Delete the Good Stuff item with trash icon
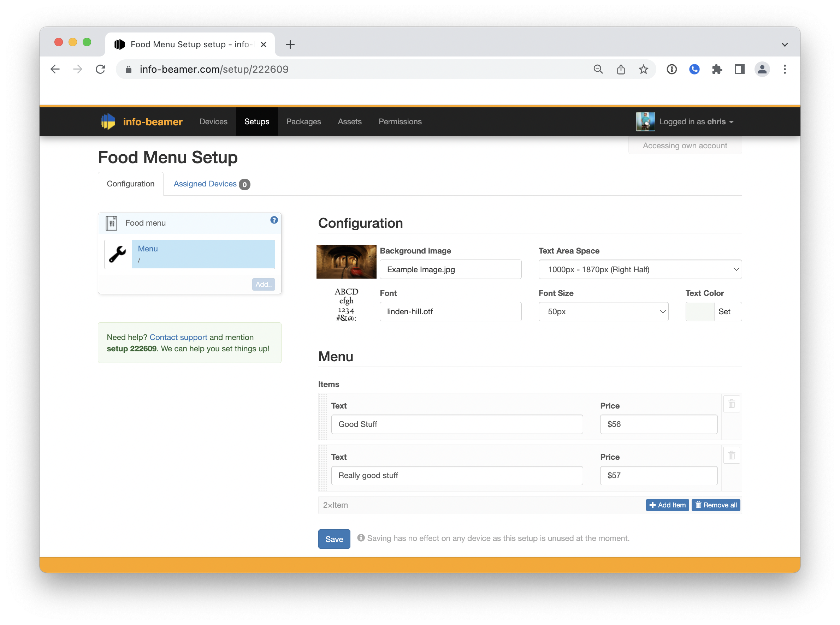The image size is (840, 625). click(x=732, y=404)
